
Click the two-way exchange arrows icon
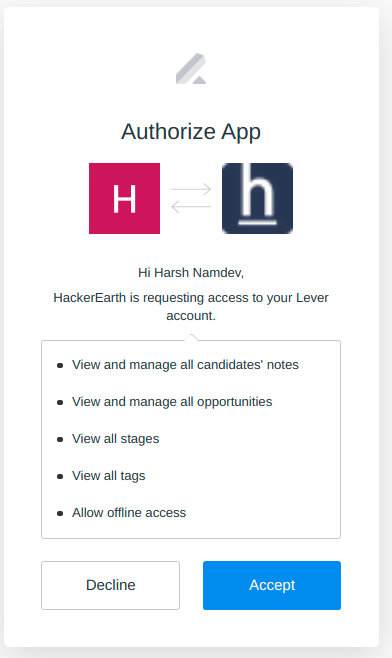(191, 198)
